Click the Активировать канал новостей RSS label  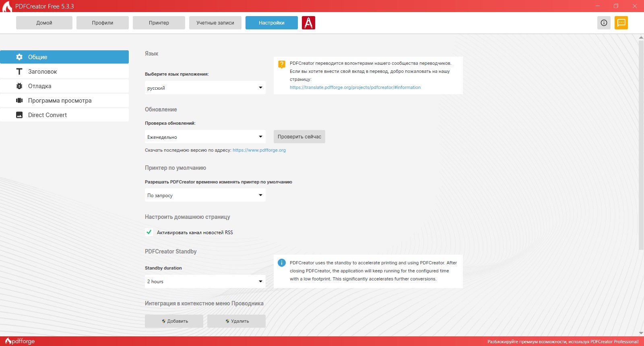coord(195,233)
